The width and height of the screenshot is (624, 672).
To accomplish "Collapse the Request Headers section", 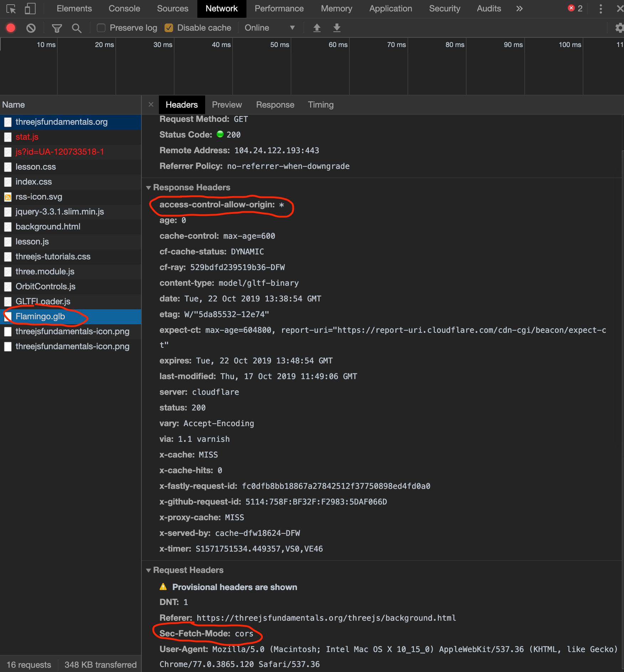I will [x=149, y=570].
